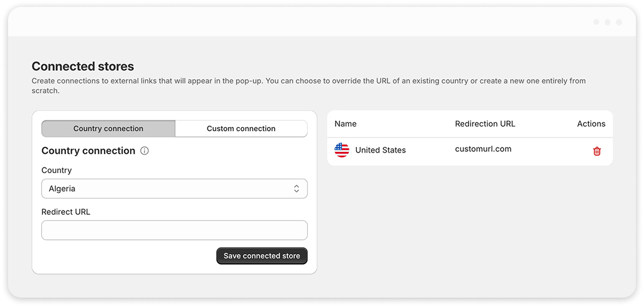Open the Country dropdown showing Algeria
Image resolution: width=644 pixels, height=307 pixels.
(174, 189)
